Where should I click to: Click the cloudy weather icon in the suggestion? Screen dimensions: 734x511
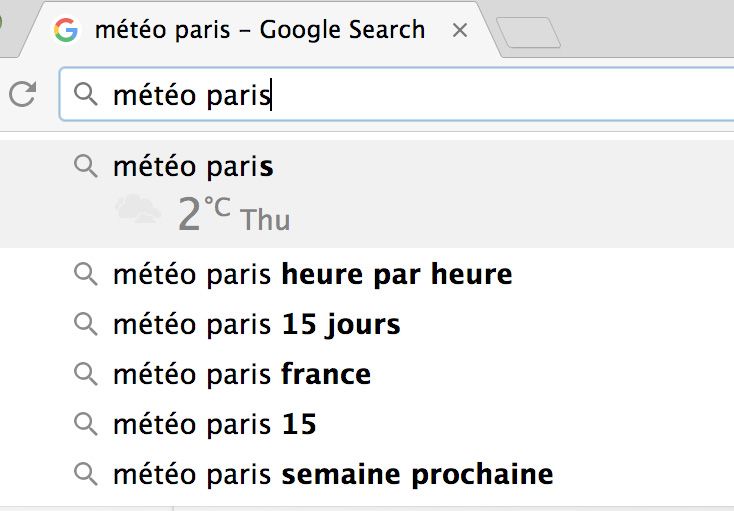[x=138, y=209]
